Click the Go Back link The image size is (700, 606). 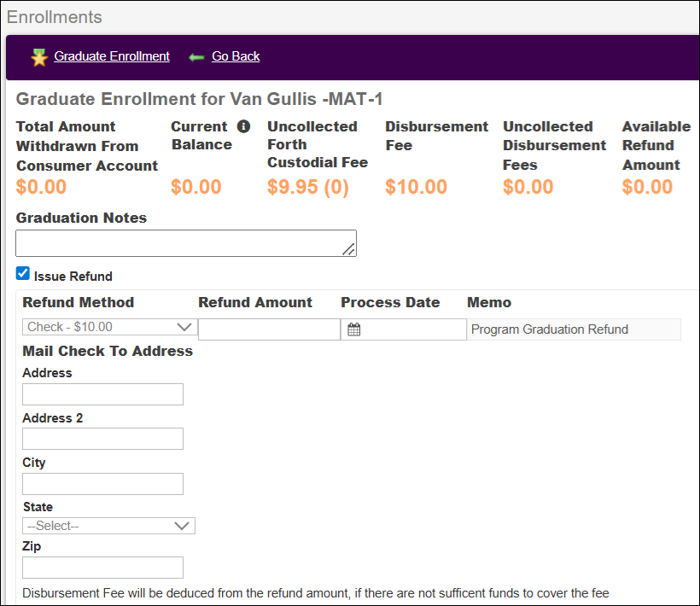236,56
